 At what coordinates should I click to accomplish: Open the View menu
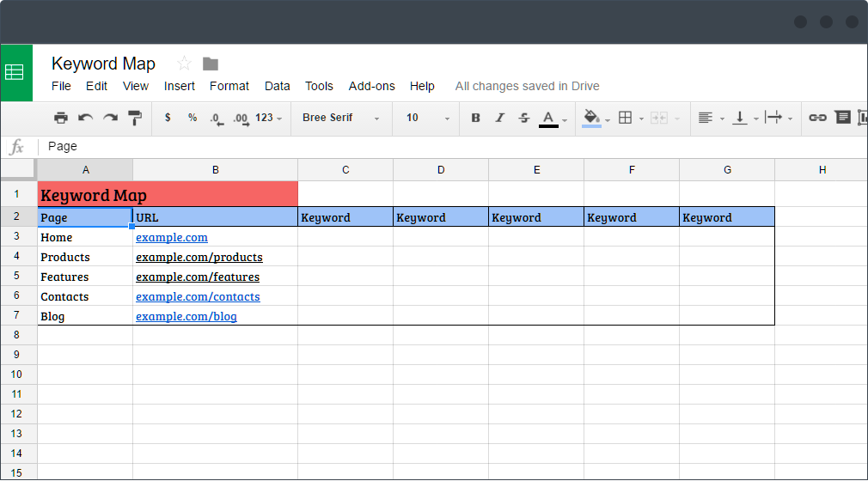(136, 86)
